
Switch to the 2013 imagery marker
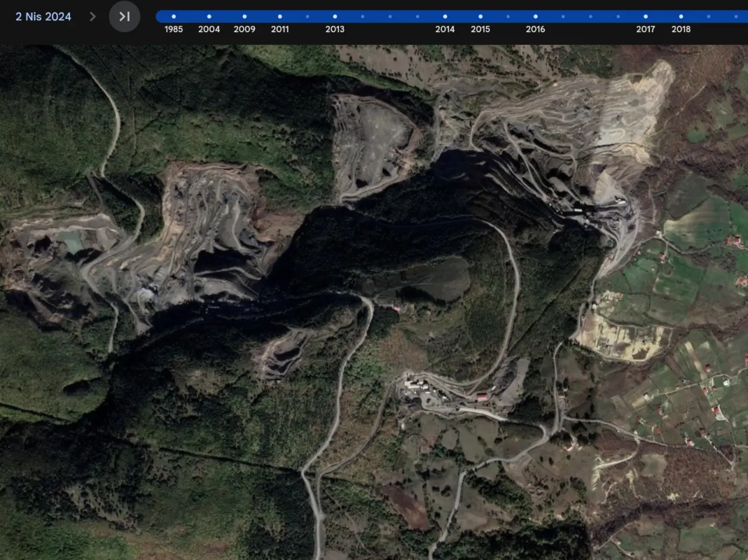tap(335, 16)
